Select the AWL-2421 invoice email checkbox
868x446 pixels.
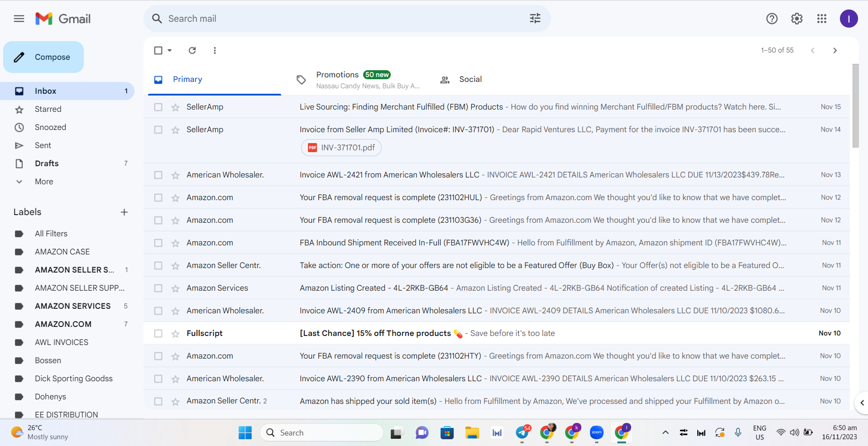(x=158, y=175)
